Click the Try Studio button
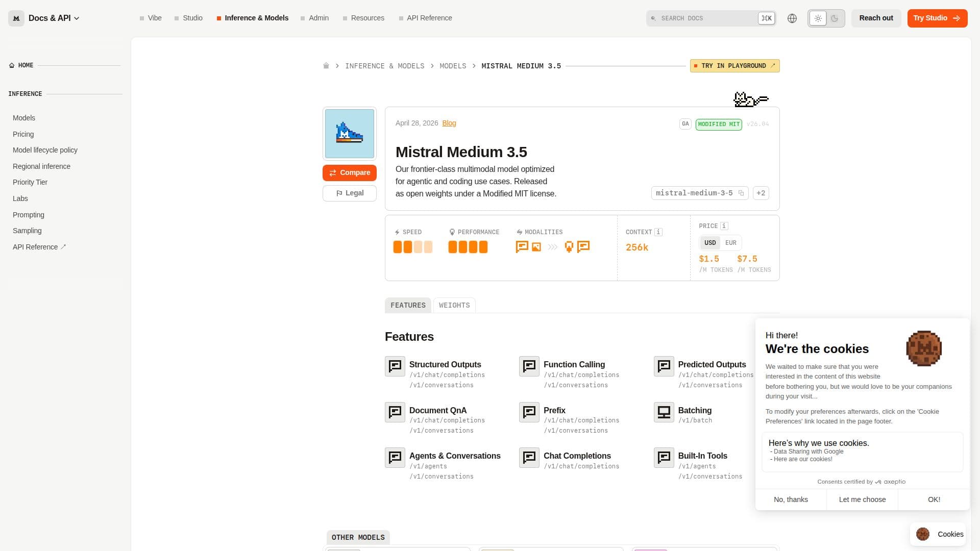Screen dimensions: 980x551 point(937,18)
